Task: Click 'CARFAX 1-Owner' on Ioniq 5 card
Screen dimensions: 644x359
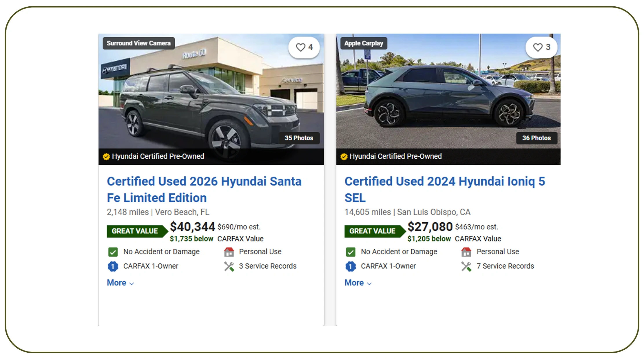Action: coord(388,266)
